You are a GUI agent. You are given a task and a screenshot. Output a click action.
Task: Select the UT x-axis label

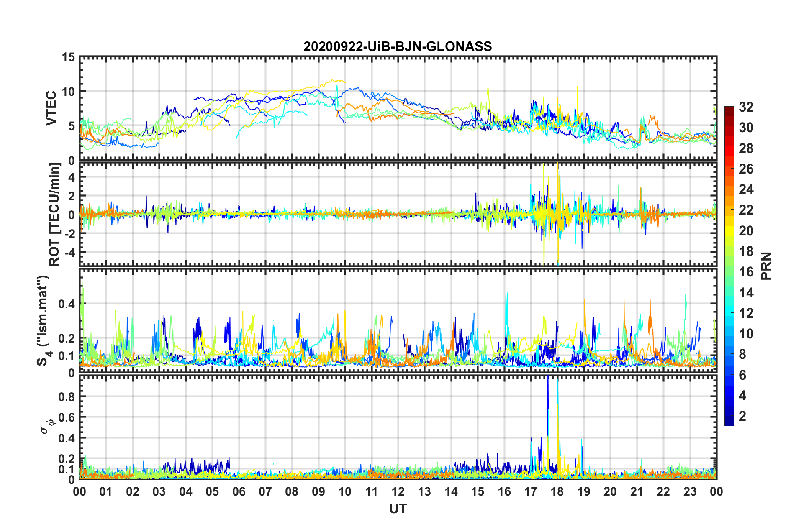point(398,509)
